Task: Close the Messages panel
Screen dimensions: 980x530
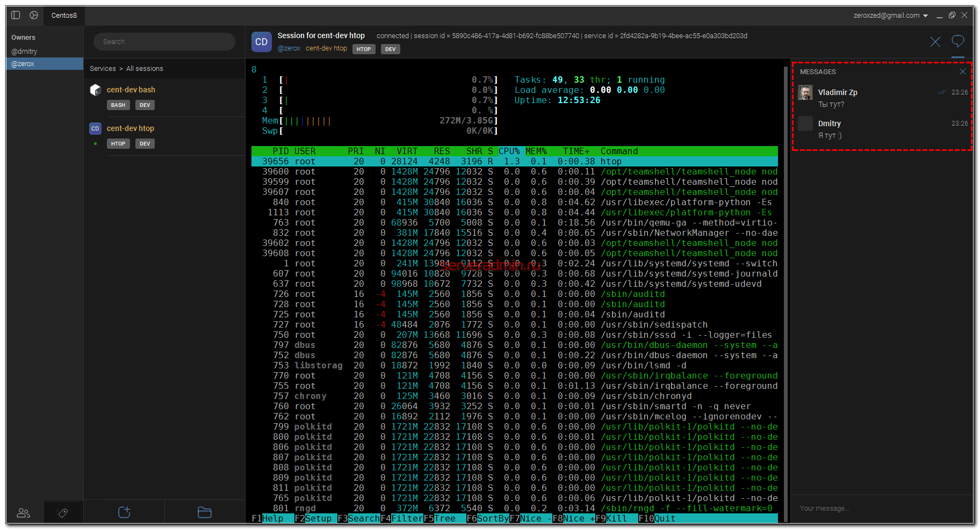Action: coord(962,71)
